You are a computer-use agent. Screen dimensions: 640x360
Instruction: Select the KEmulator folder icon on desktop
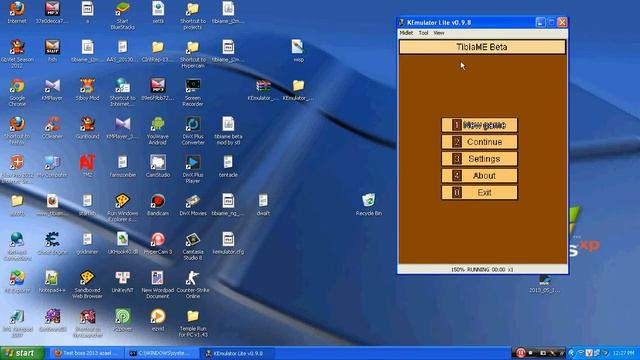(298, 89)
